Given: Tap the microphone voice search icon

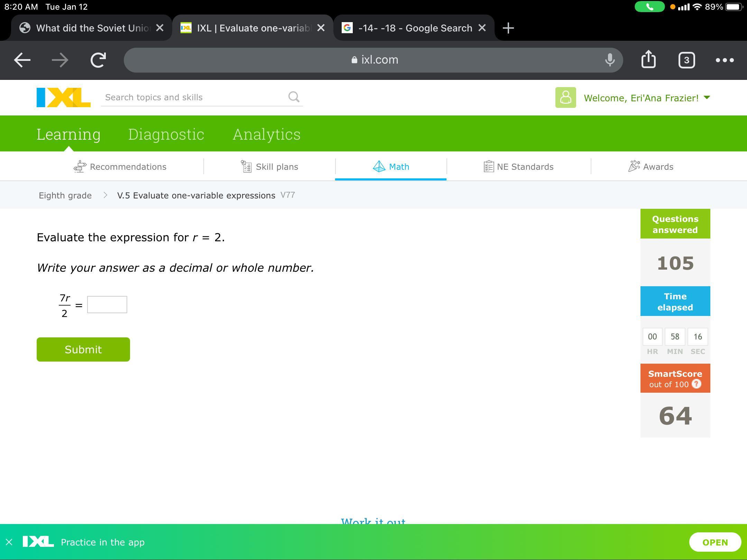Looking at the screenshot, I should (x=610, y=60).
